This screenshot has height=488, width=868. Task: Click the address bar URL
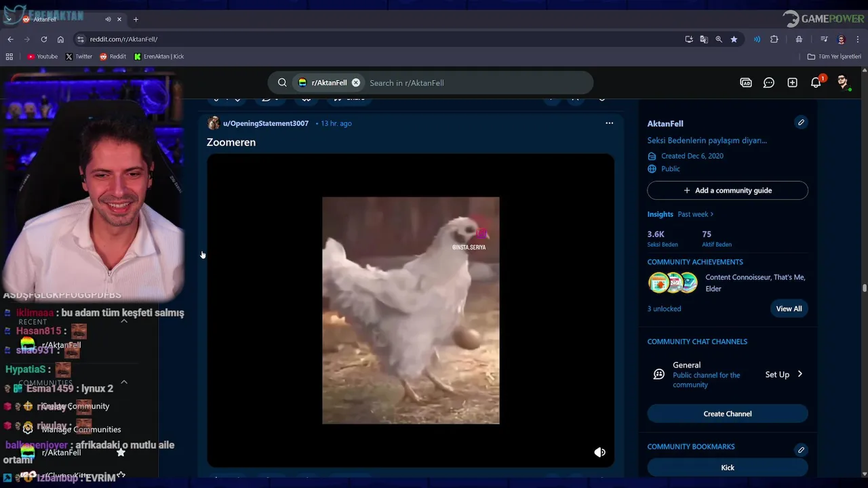coord(123,39)
